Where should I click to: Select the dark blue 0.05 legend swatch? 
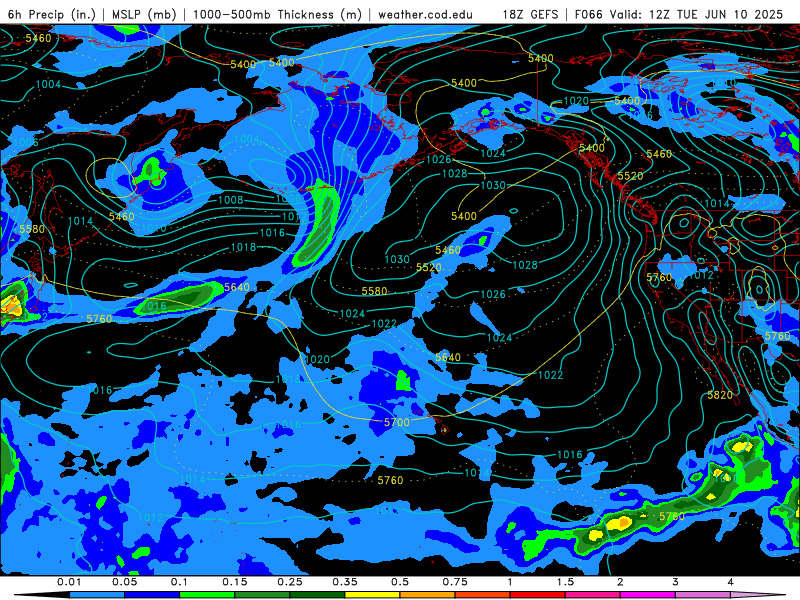152,595
